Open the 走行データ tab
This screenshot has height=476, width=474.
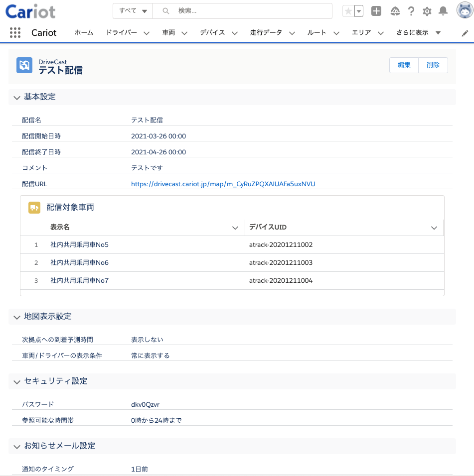pos(266,32)
